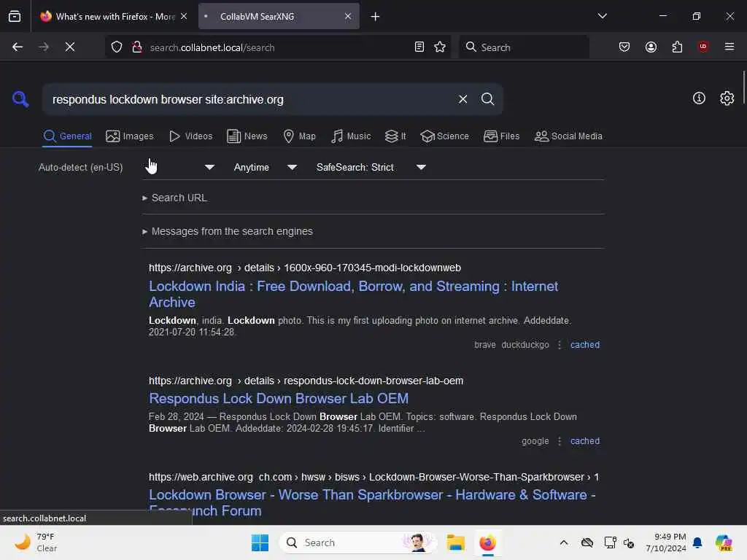Open the Copilot preview icon in taskbar

(x=723, y=542)
